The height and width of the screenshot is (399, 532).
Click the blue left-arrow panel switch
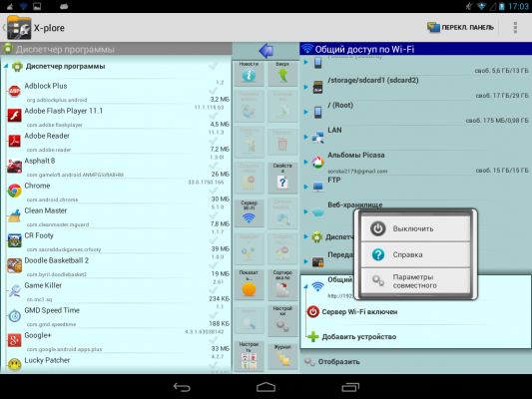coord(266,51)
